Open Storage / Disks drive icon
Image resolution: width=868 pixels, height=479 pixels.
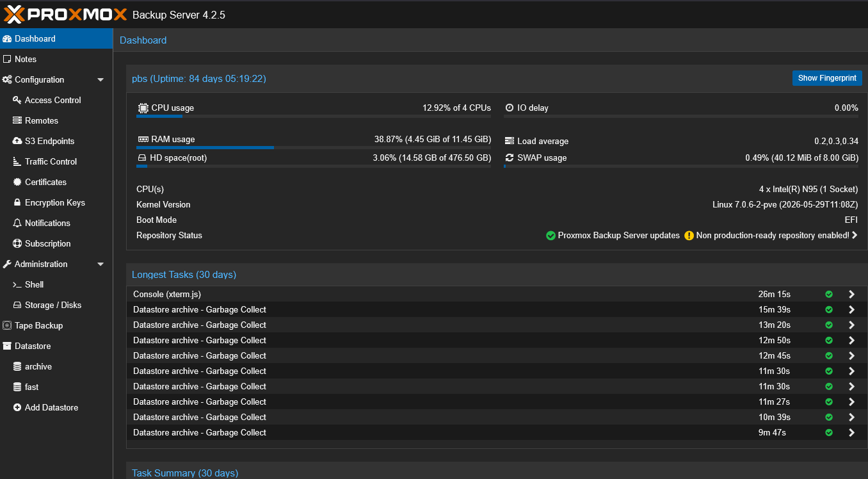point(17,305)
